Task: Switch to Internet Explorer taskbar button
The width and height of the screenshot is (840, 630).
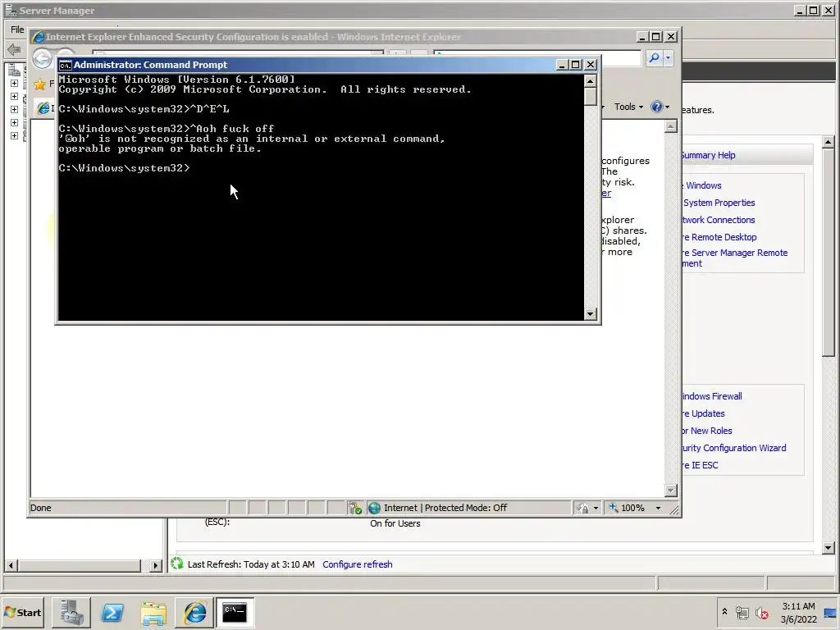Action: point(195,612)
